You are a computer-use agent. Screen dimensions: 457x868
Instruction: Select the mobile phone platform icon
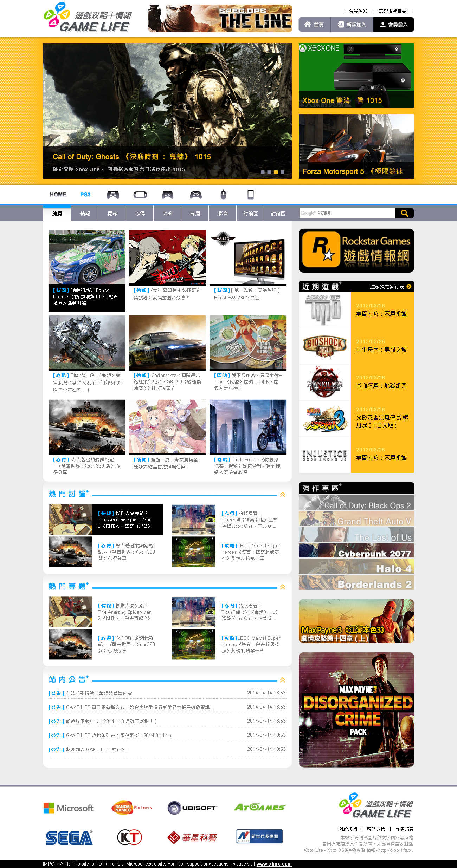[251, 195]
